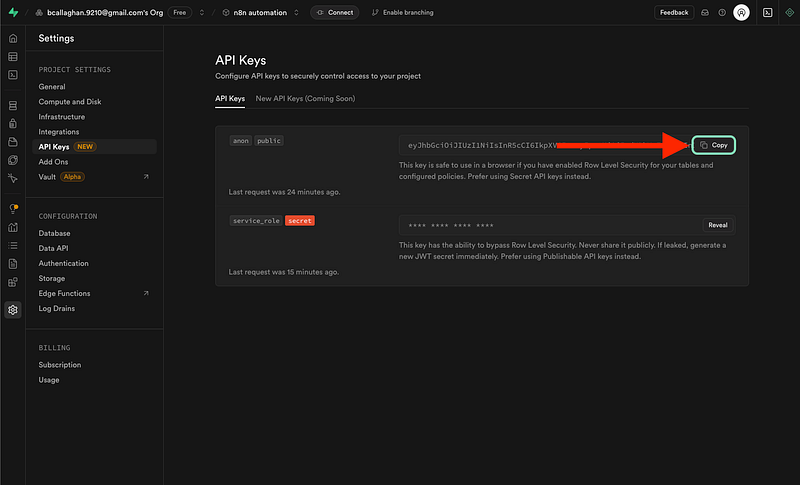Open the inbox notifications icon
800x485 pixels.
point(704,12)
